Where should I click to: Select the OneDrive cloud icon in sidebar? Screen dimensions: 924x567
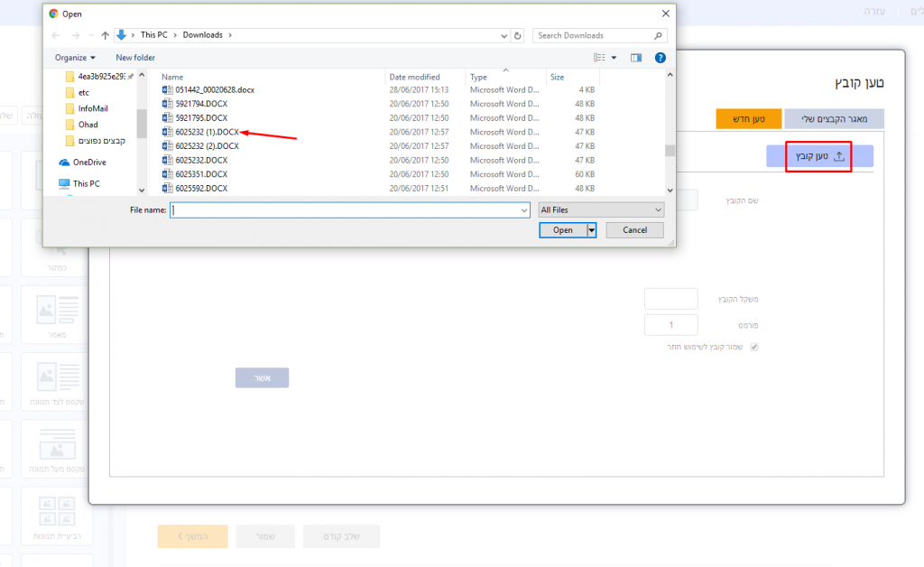click(64, 163)
